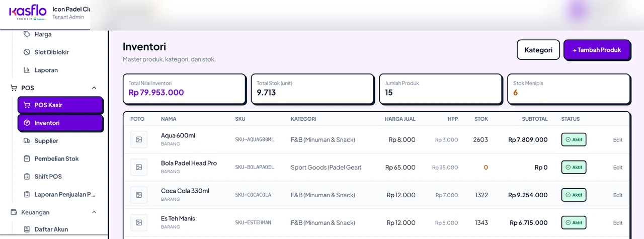Collapse the Keuangan section chevron
Image resolution: width=644 pixels, height=239 pixels.
[x=94, y=212]
